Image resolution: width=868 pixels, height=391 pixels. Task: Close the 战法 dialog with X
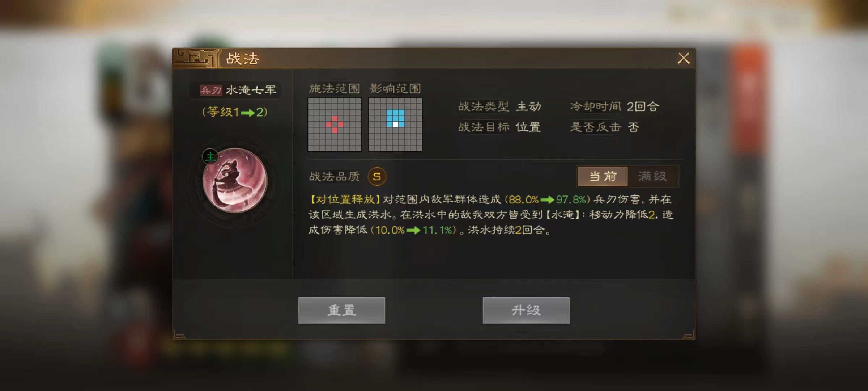[684, 58]
